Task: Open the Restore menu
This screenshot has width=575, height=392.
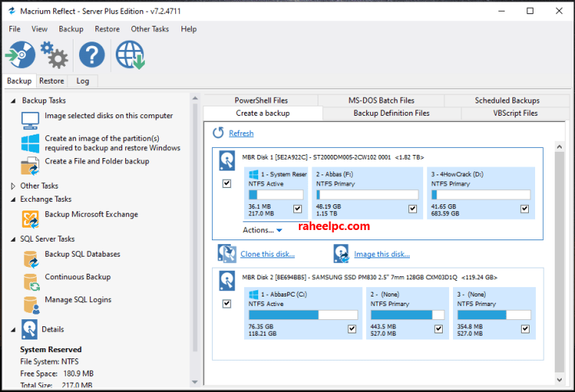Action: (107, 29)
